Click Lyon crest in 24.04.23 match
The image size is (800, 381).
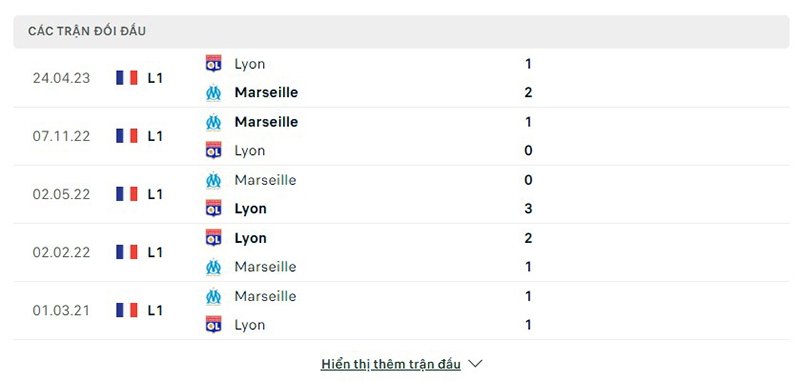point(213,64)
